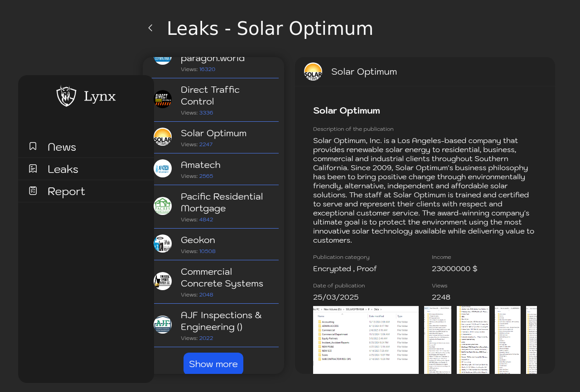This screenshot has height=392, width=580.
Task: Open the Geokon leak entry
Action: (215, 244)
